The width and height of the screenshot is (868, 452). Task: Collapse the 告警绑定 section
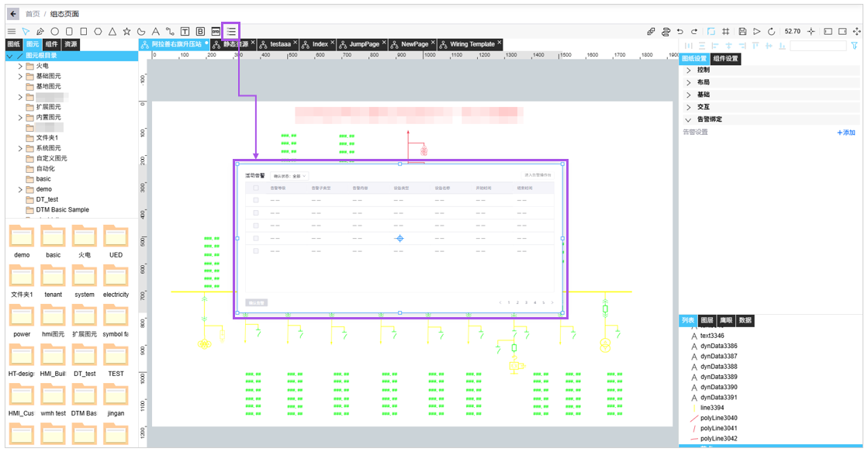click(688, 119)
